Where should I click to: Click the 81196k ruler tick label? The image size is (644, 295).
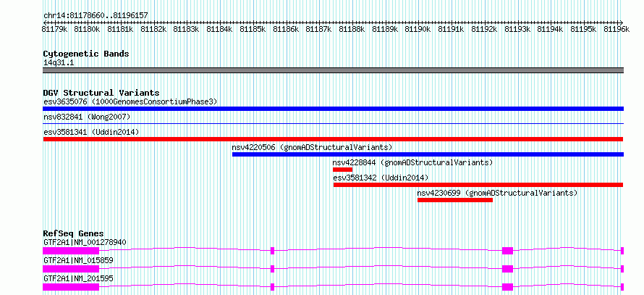tap(617, 29)
